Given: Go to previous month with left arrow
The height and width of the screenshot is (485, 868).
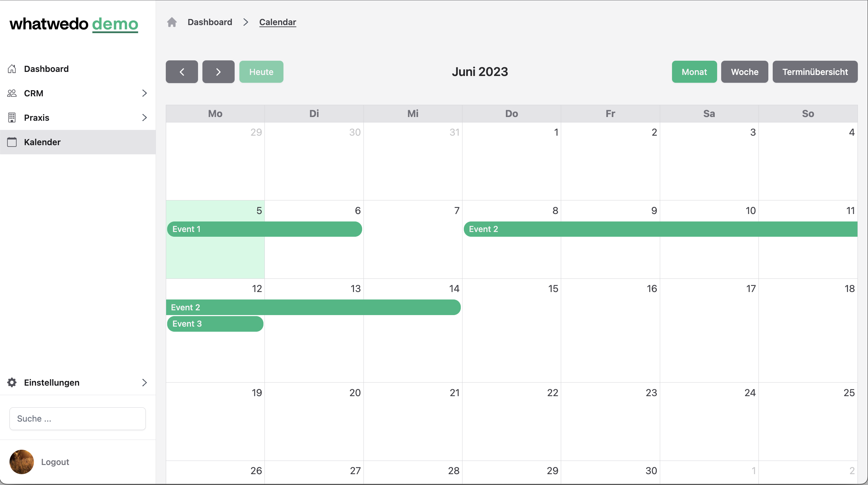Looking at the screenshot, I should coord(182,72).
